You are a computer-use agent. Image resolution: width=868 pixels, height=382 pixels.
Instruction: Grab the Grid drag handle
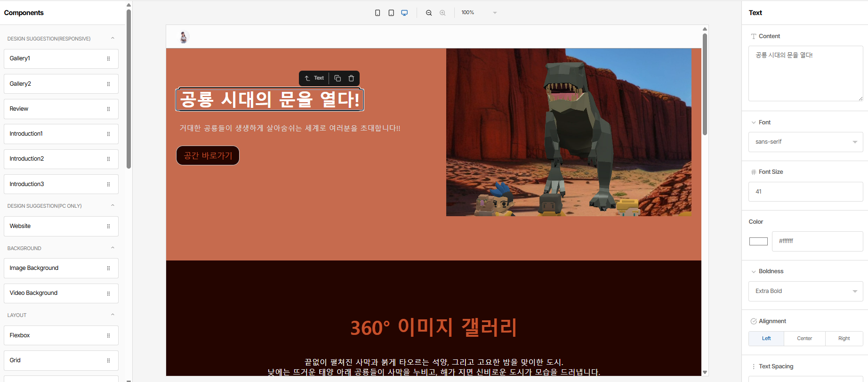(108, 360)
